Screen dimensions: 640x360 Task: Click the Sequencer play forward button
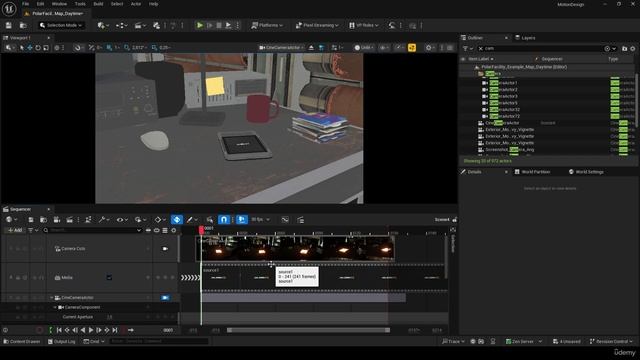coord(91,330)
